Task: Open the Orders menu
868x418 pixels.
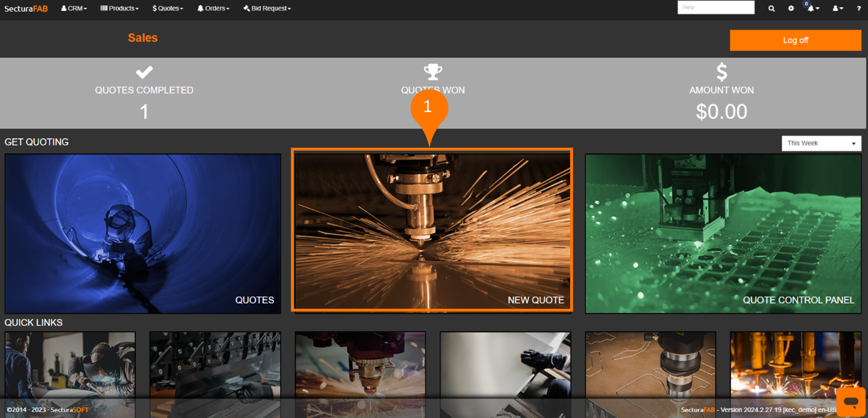Action: point(213,8)
